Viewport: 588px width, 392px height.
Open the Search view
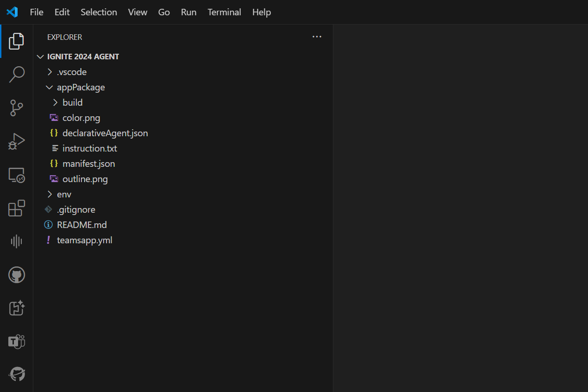click(16, 74)
